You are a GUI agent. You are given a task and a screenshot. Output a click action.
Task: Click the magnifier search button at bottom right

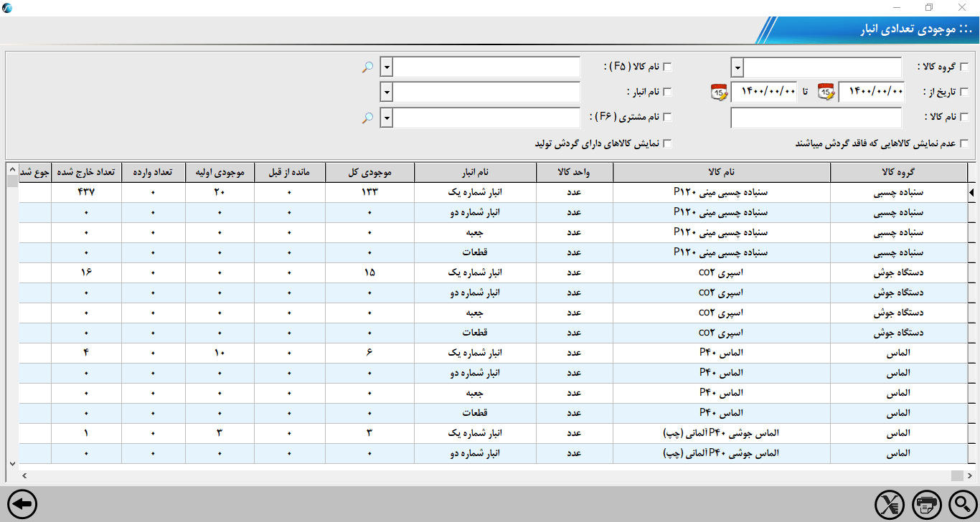pos(963,505)
